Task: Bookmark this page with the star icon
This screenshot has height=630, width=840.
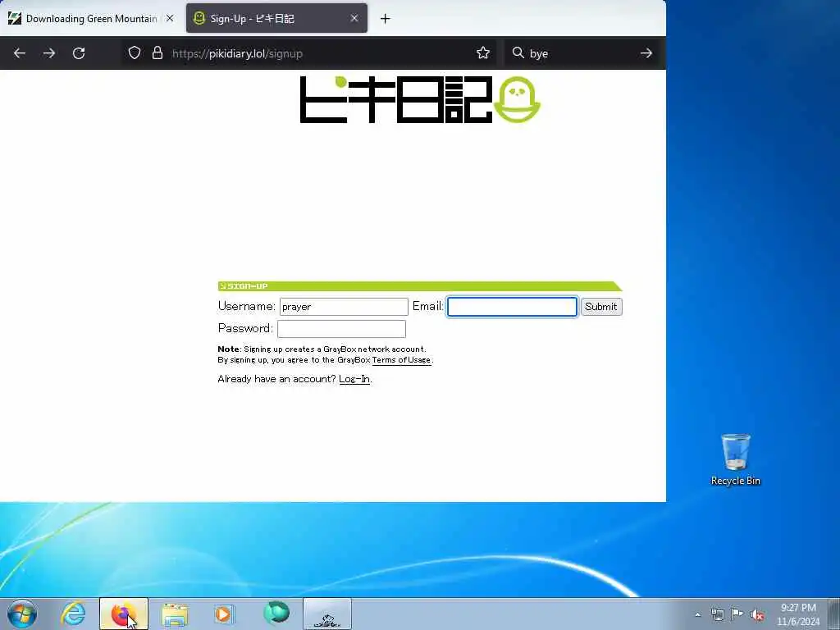Action: 482,52
